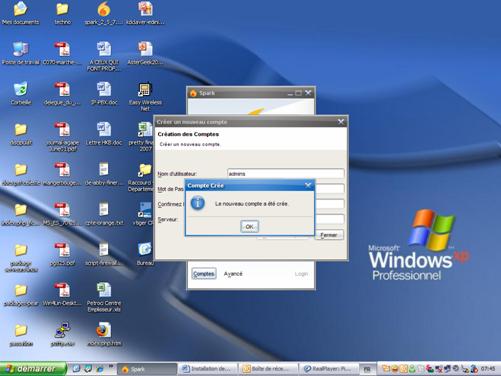Click the Fermer button in account creation window
Screen dimensions: 501x376
pos(329,235)
